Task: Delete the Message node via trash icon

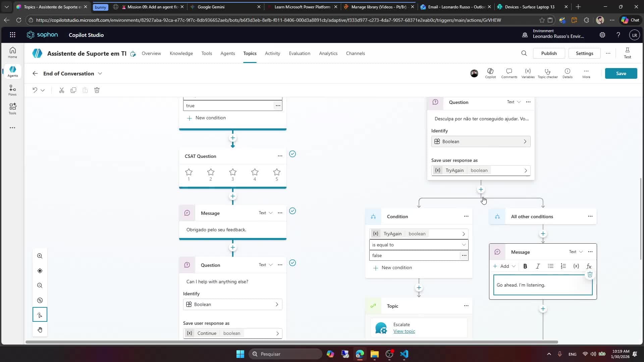Action: [590, 275]
